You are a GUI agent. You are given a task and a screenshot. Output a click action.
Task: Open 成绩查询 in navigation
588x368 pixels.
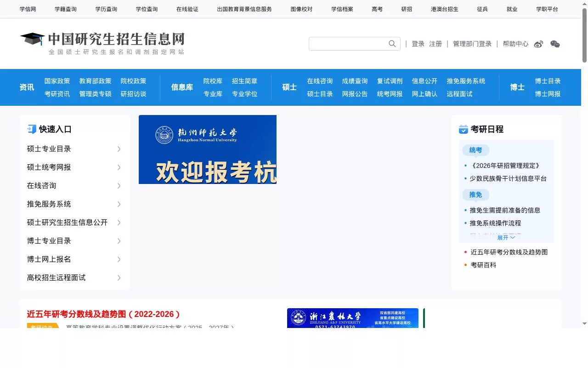click(x=355, y=81)
